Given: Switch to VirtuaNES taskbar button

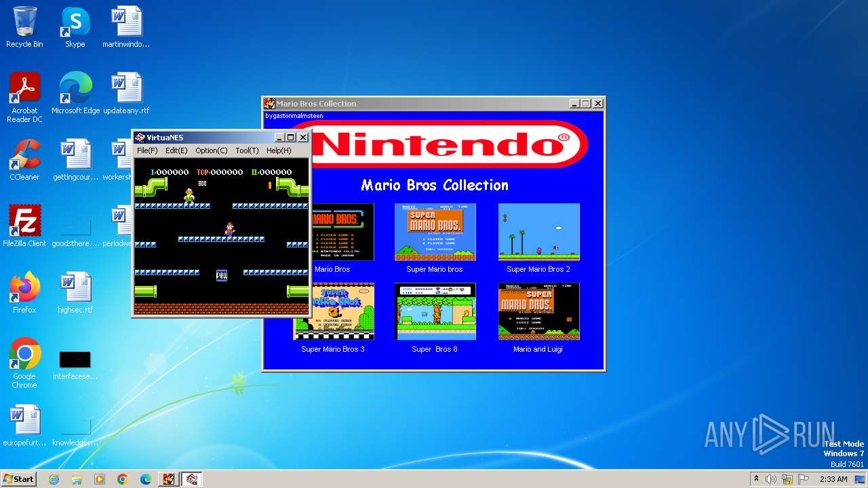Looking at the screenshot, I should [192, 479].
